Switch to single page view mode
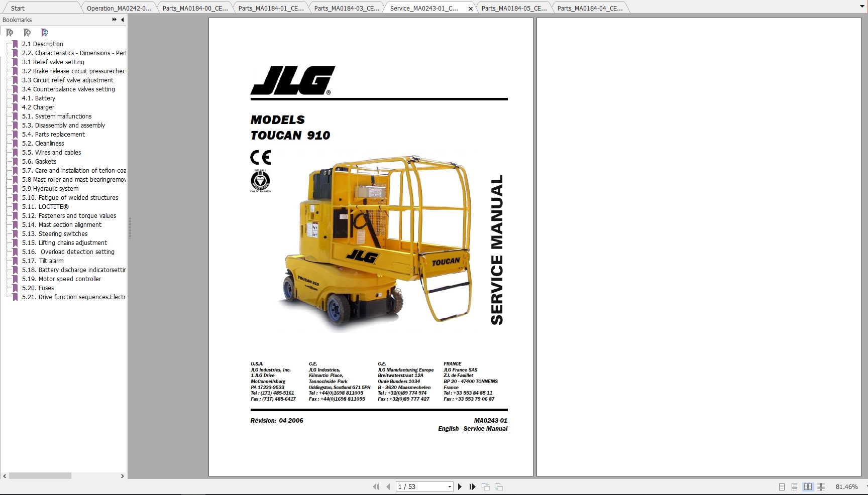 click(x=782, y=486)
